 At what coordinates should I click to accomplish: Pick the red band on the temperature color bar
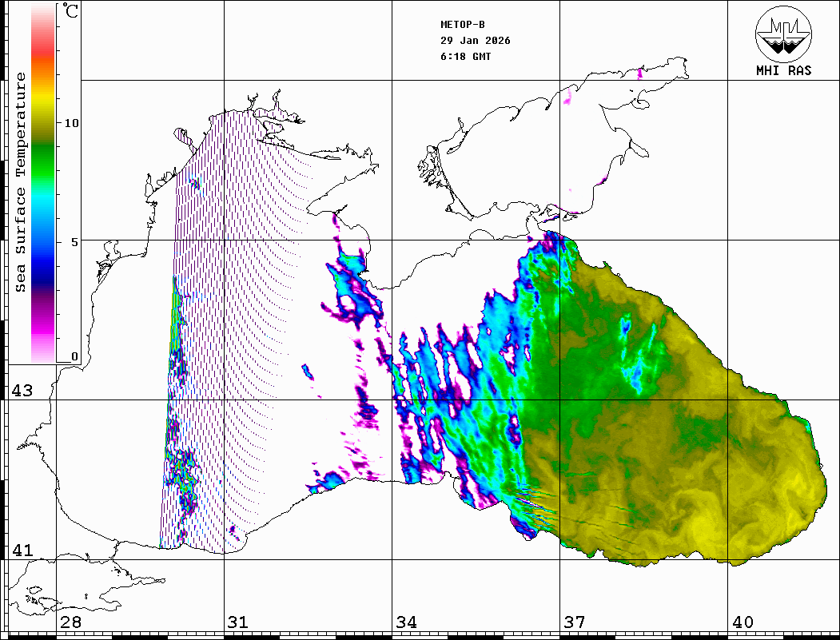coord(43,52)
